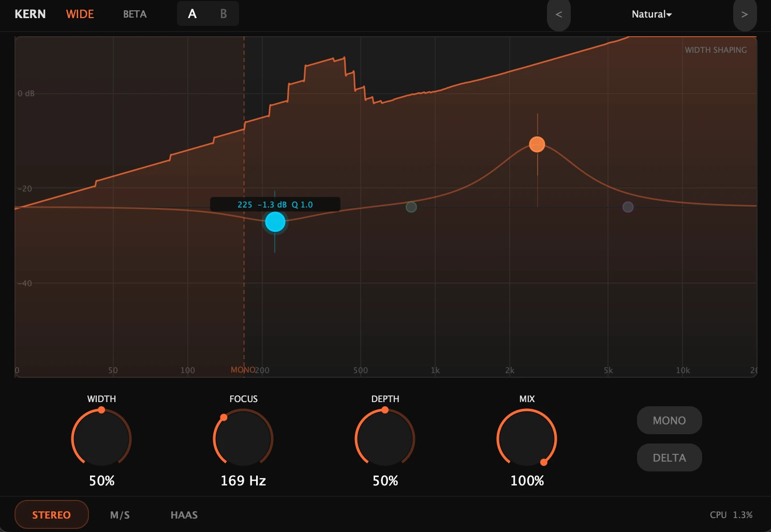Open the Natural preset dropdown
This screenshot has height=532, width=771.
click(651, 14)
